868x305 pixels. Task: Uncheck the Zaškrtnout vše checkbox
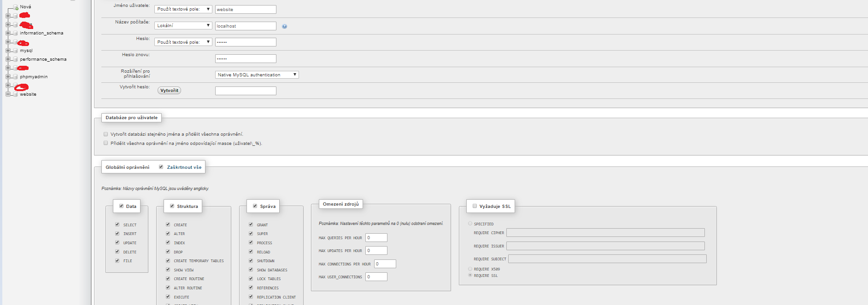point(161,167)
